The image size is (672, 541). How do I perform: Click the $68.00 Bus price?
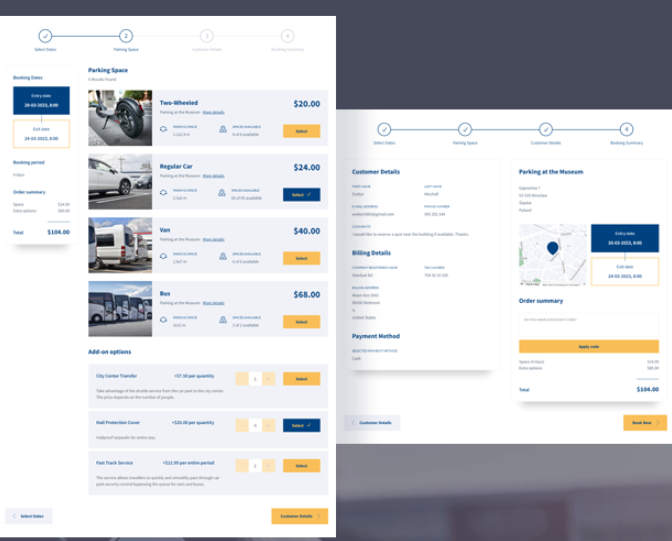point(307,295)
